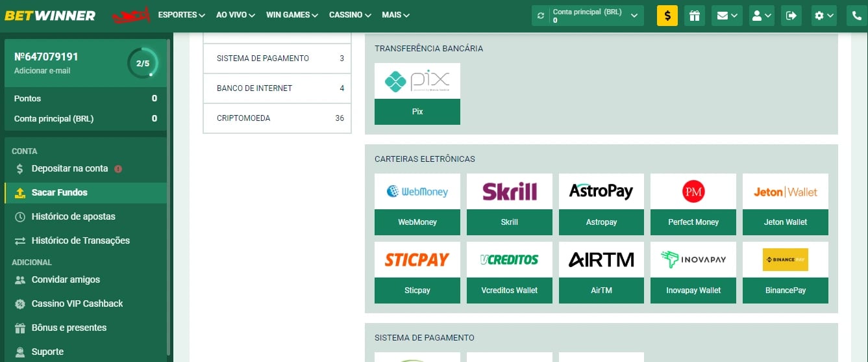
Task: Click the BinancePay button label
Action: tap(786, 291)
